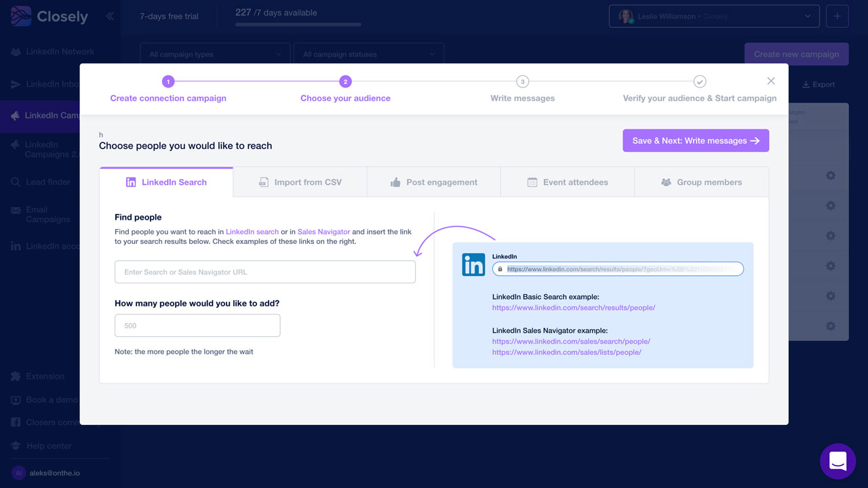
Task: Open the Leslie Williamson account dropdown
Action: coord(714,16)
